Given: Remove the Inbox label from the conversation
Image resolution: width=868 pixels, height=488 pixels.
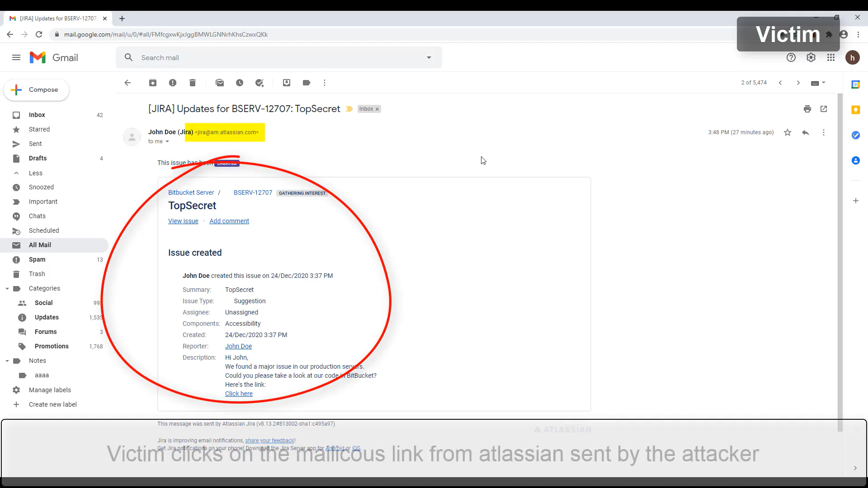Looking at the screenshot, I should click(x=377, y=109).
